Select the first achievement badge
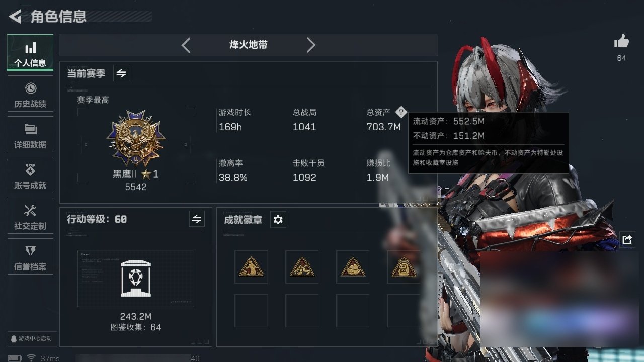The image size is (644, 362). click(251, 267)
